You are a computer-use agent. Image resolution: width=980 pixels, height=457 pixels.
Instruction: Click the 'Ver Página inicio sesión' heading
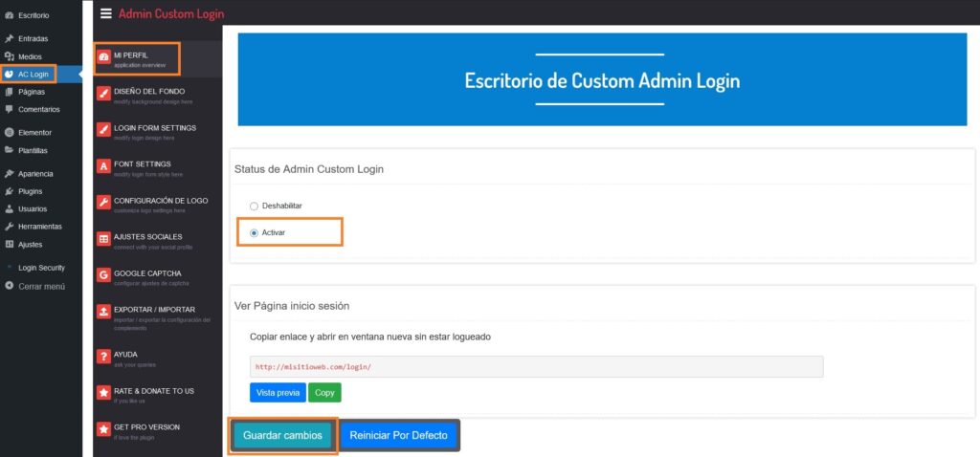tap(292, 306)
